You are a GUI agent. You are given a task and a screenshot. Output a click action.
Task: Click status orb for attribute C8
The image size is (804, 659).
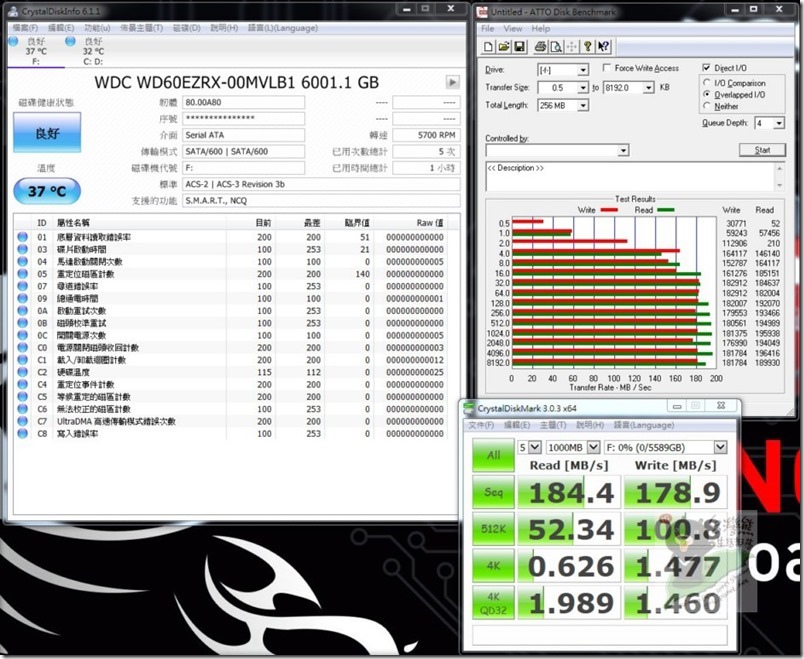[23, 433]
